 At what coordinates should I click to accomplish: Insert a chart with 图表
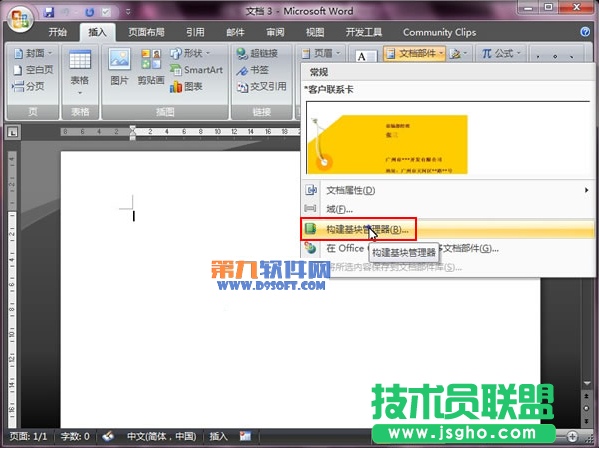point(186,87)
